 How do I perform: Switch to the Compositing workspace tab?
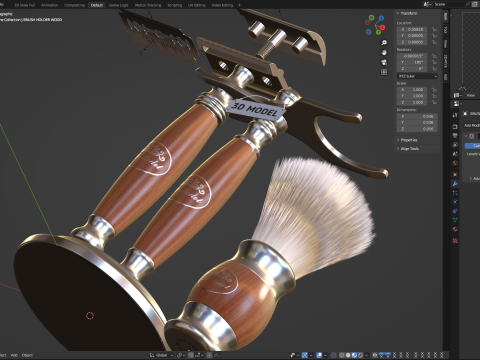pyautogui.click(x=74, y=5)
